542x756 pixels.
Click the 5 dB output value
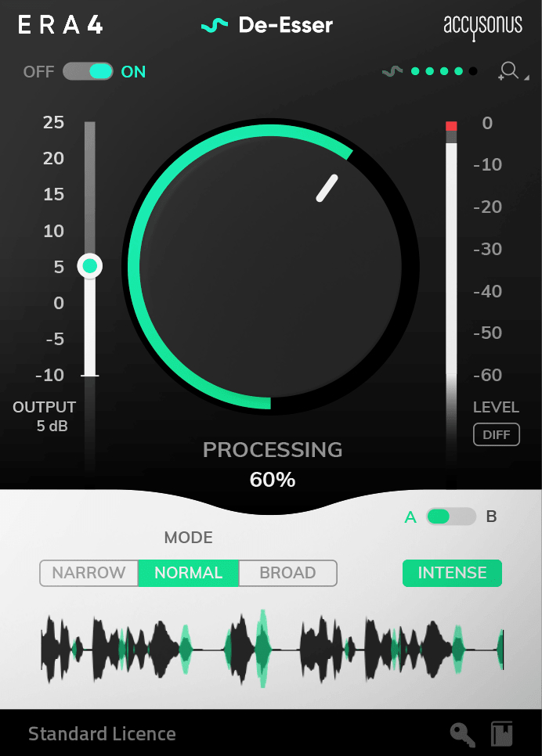[x=52, y=427]
